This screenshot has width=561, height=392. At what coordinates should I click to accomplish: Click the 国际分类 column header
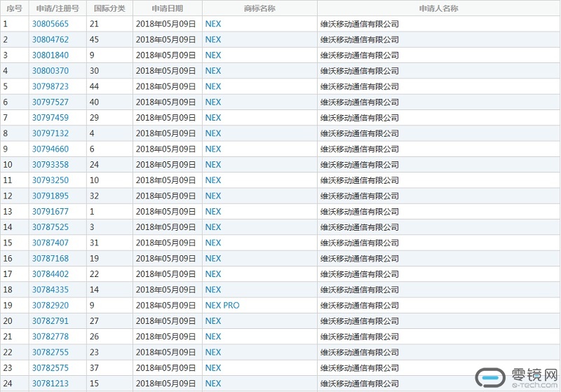(109, 8)
